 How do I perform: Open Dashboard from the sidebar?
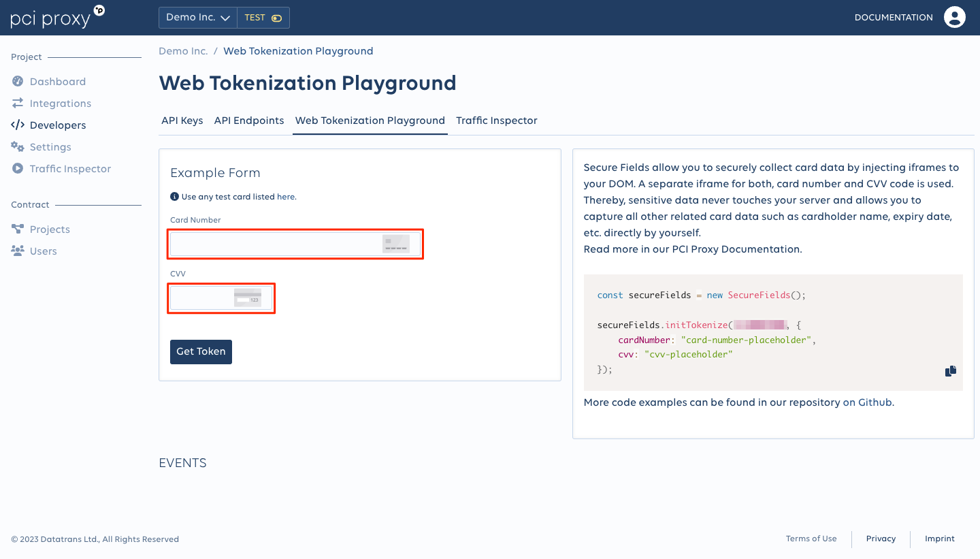pos(58,82)
